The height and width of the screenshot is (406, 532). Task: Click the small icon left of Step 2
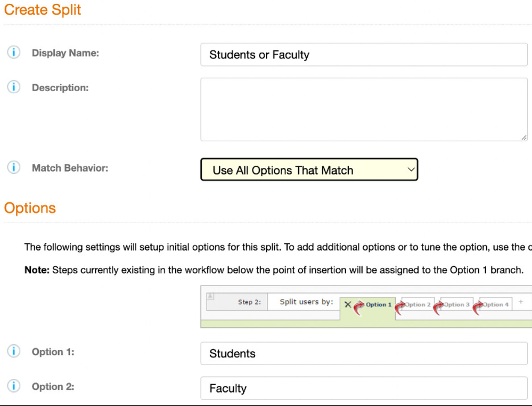[x=210, y=296]
